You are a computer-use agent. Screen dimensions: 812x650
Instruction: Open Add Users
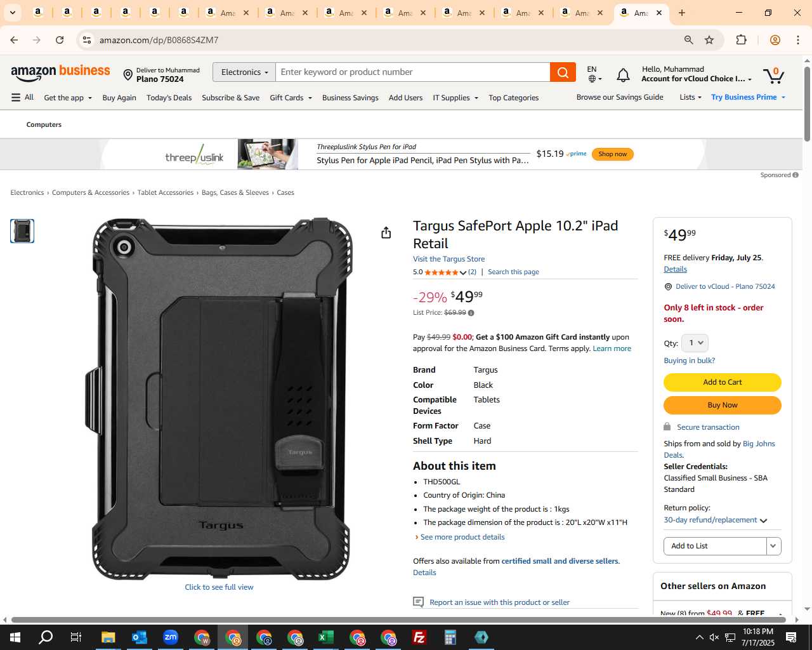[x=405, y=98]
